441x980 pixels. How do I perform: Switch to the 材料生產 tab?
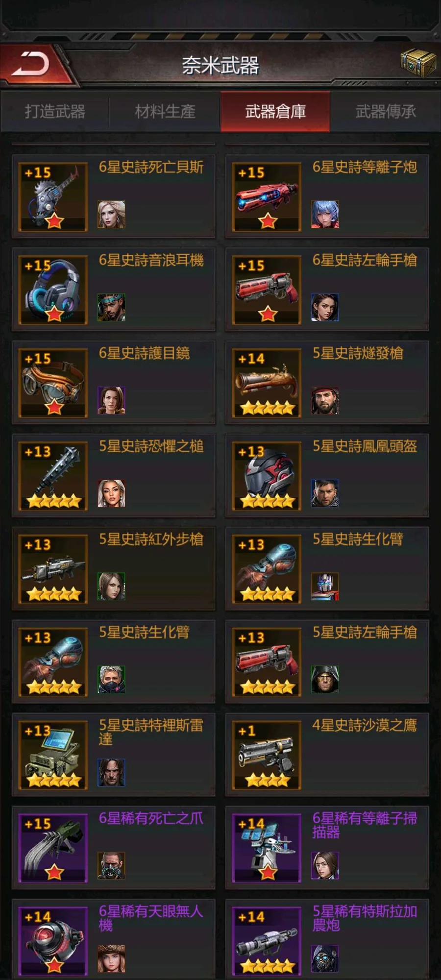[165, 112]
